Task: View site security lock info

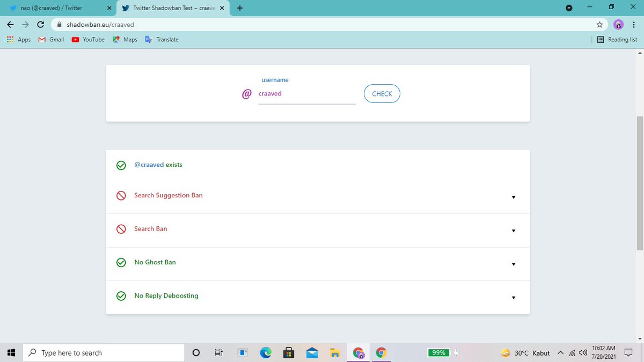Action: (x=60, y=24)
